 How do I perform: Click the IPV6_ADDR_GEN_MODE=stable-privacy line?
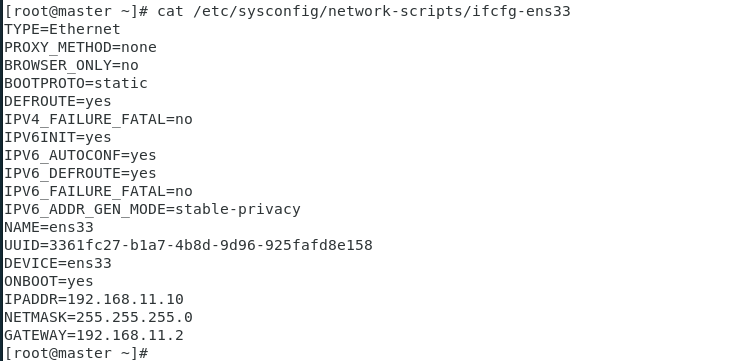pyautogui.click(x=152, y=209)
